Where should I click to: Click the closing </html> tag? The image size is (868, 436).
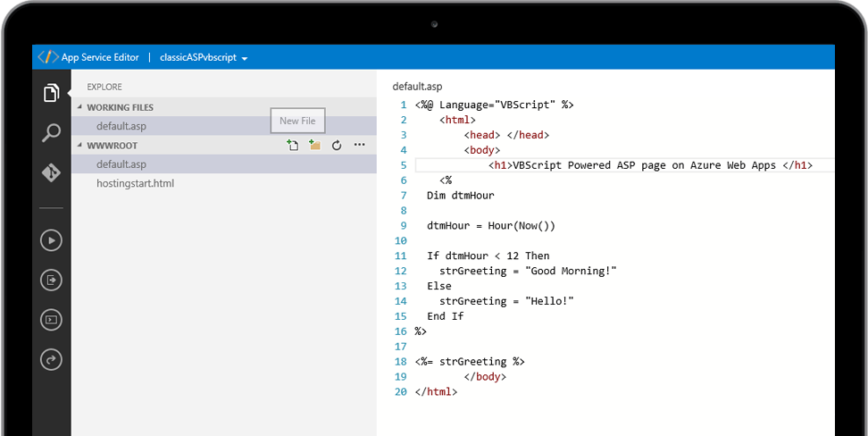click(x=436, y=391)
